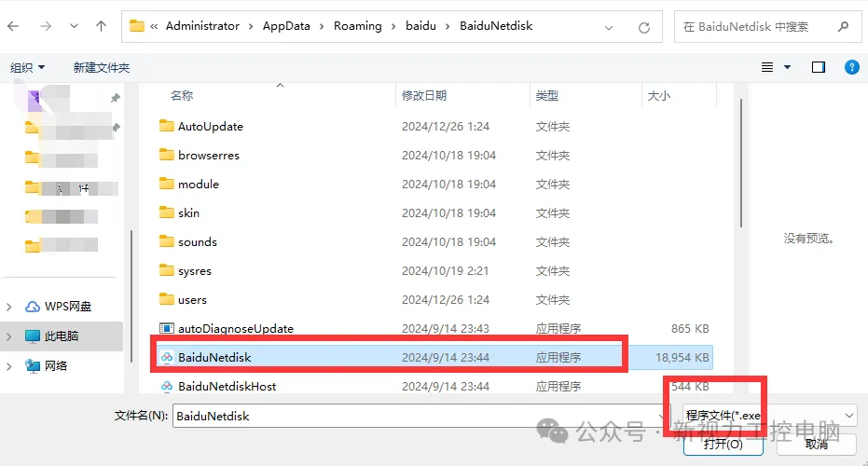Open the view options dropdown arrow
Screen dimensions: 868x466
coord(787,67)
